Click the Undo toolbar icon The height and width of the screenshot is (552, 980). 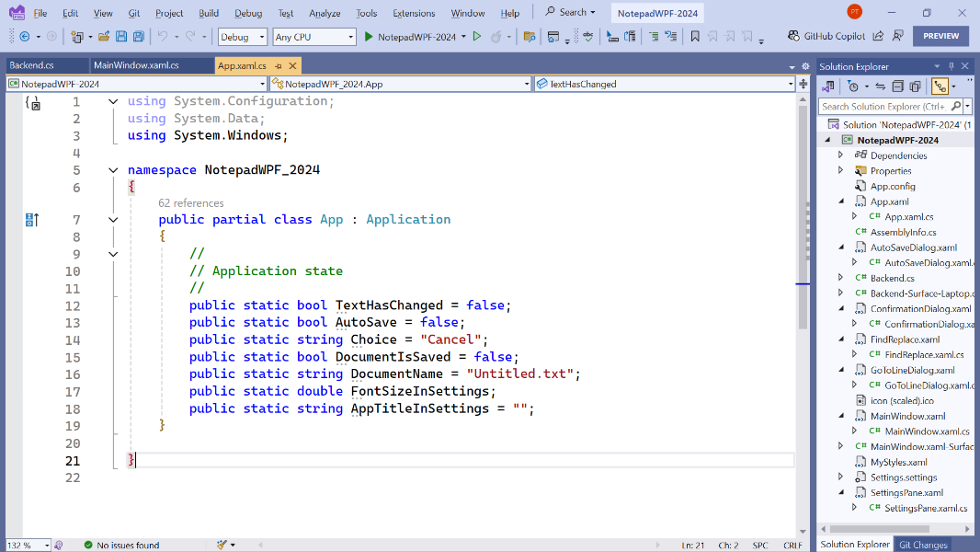tap(162, 37)
